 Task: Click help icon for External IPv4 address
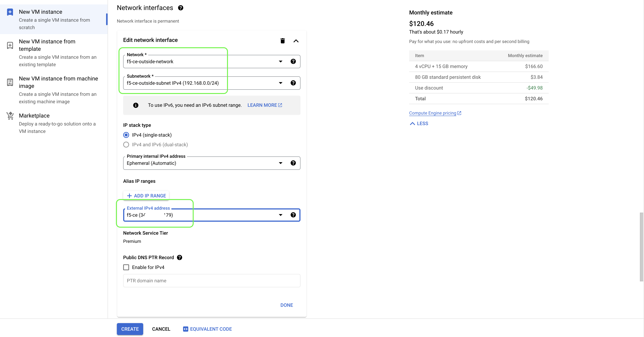pyautogui.click(x=293, y=215)
